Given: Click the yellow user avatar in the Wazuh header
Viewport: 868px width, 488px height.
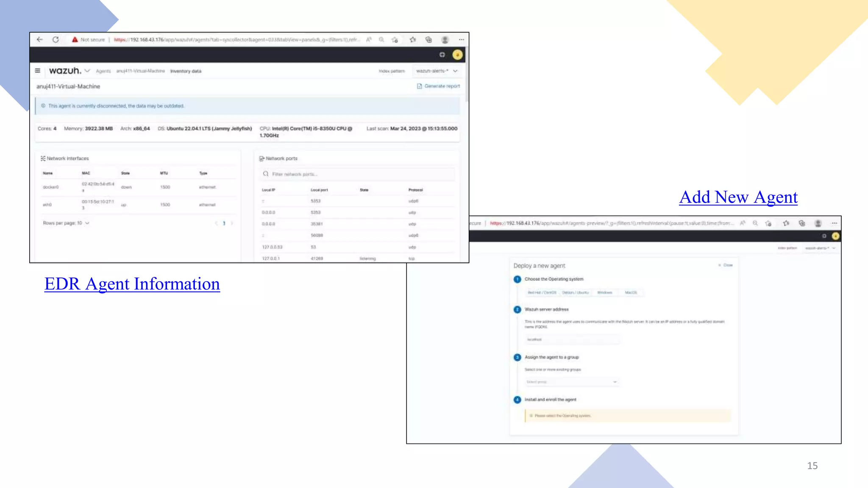Looking at the screenshot, I should (x=457, y=55).
